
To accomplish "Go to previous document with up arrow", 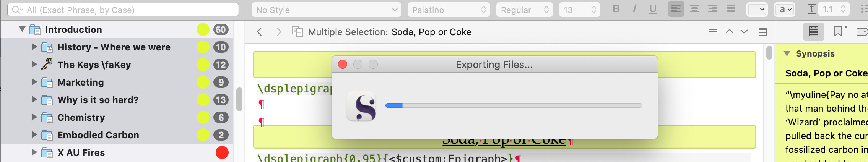I will point(730,32).
